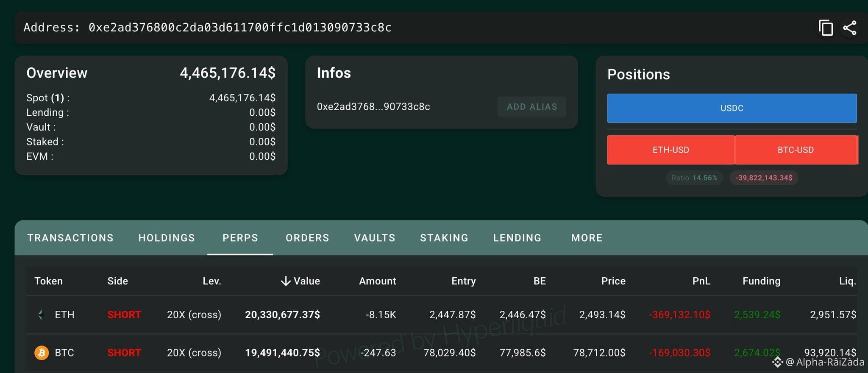Click the Liq. column header
Screen dimensions: 868x373
(848, 281)
